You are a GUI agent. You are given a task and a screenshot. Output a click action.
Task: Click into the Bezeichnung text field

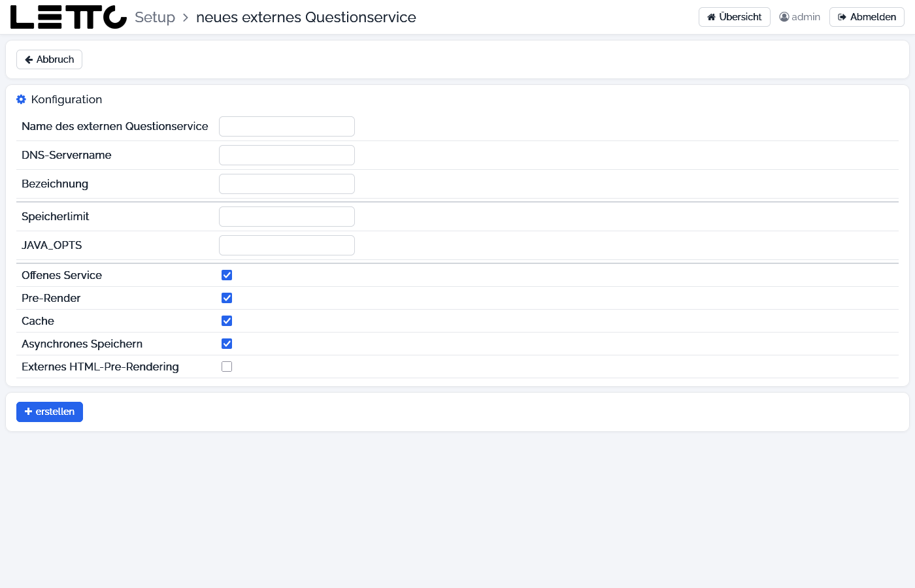(287, 184)
